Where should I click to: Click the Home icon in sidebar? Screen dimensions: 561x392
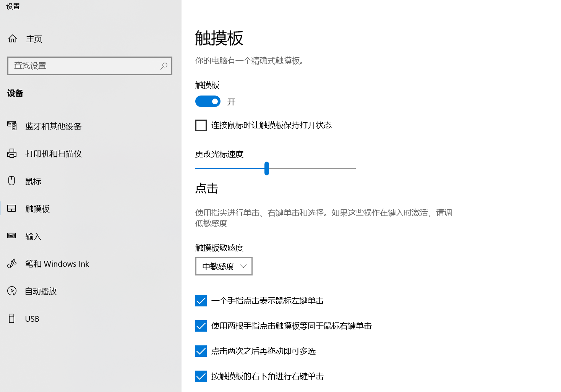(13, 39)
